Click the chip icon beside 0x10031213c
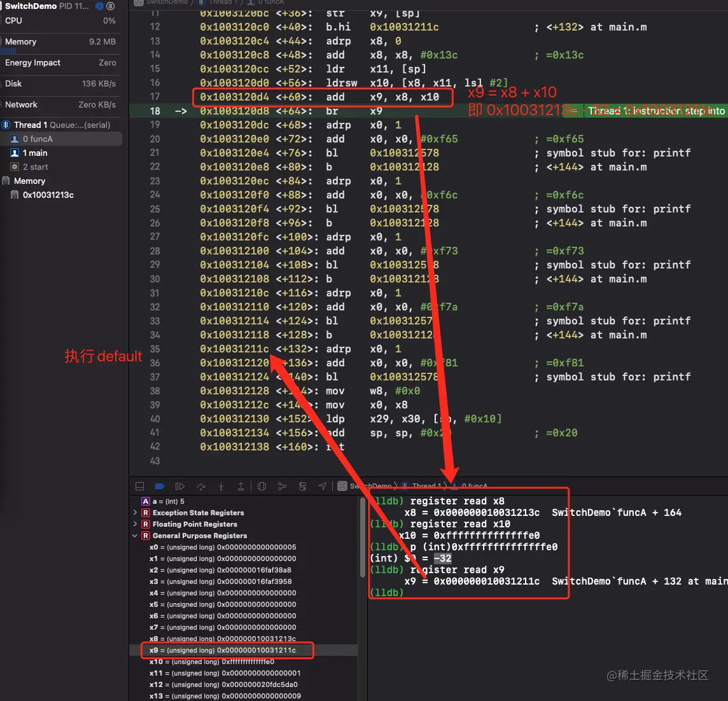Viewport: 728px width, 701px height. (x=15, y=195)
